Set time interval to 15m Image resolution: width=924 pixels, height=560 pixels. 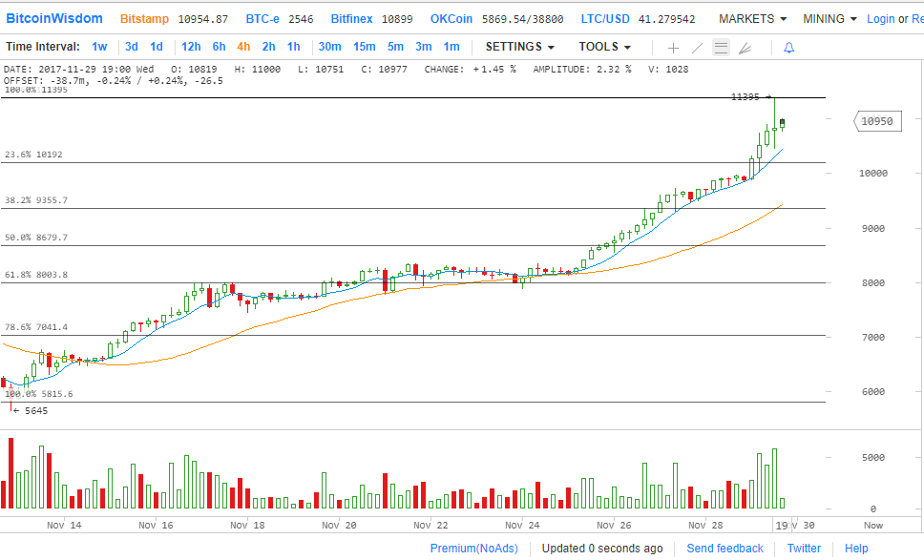364,47
